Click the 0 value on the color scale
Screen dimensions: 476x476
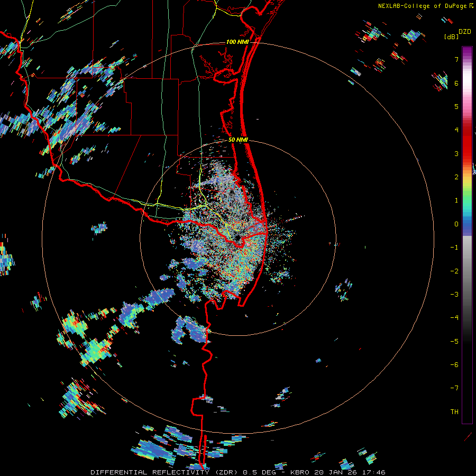(456, 224)
